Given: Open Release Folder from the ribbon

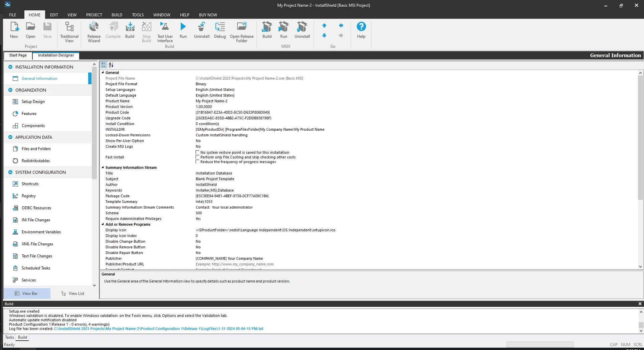Looking at the screenshot, I should 241,31.
